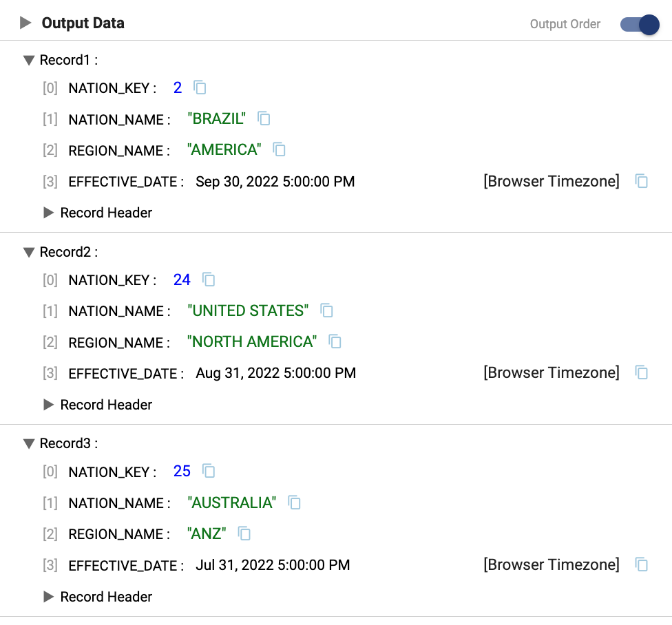Screen dimensions: 672x625
Task: Copy the "ANZ" region name value
Action: (x=244, y=533)
